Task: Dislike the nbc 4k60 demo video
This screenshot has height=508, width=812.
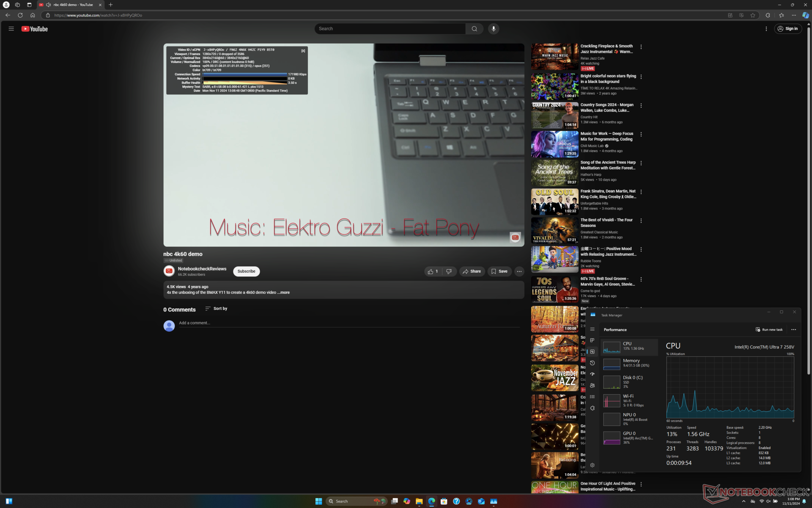Action: [449, 271]
